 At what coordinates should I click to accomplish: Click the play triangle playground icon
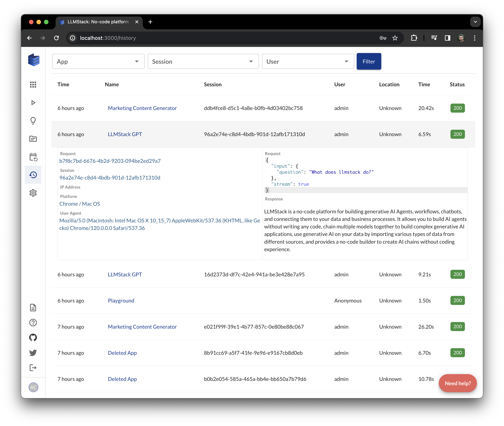[x=33, y=103]
